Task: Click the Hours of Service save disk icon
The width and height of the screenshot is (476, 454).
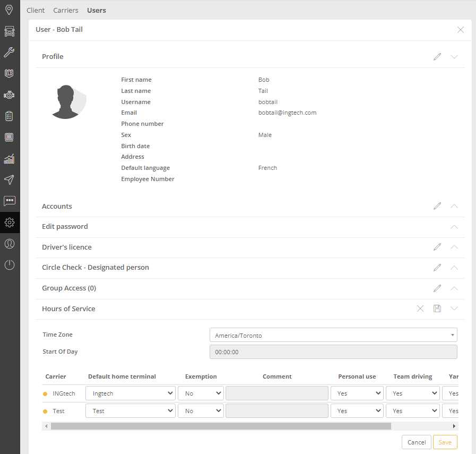Action: [437, 309]
